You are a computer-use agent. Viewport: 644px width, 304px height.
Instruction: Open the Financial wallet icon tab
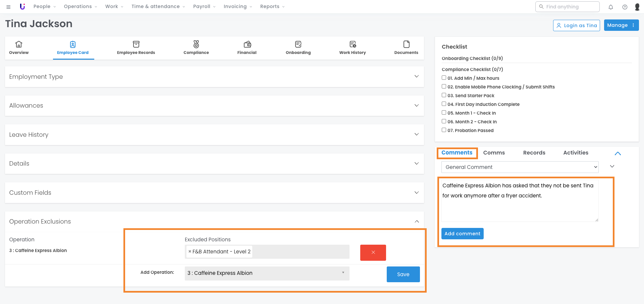pos(247,48)
